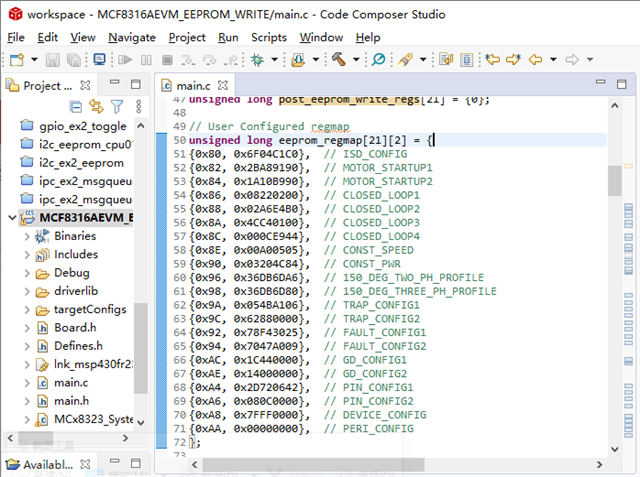Click the Toggle Block Selection icon
640x477 pixels.
[x=467, y=60]
